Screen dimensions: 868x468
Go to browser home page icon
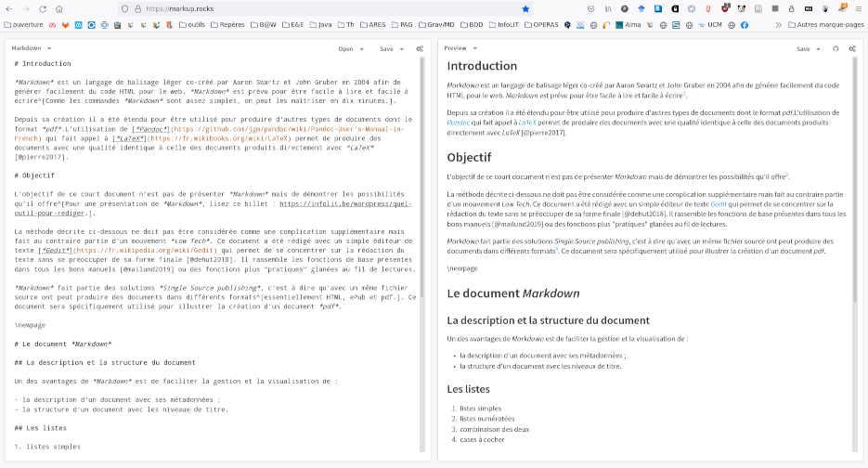(x=59, y=9)
